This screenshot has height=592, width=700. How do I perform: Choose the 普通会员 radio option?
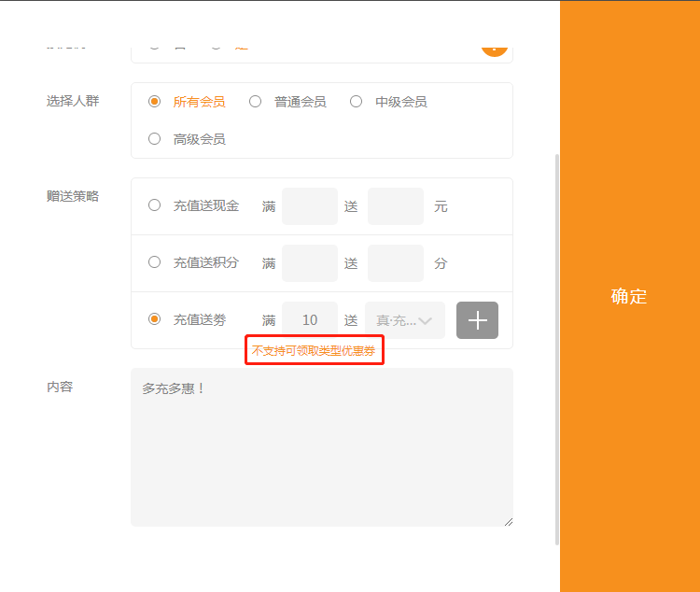point(256,102)
